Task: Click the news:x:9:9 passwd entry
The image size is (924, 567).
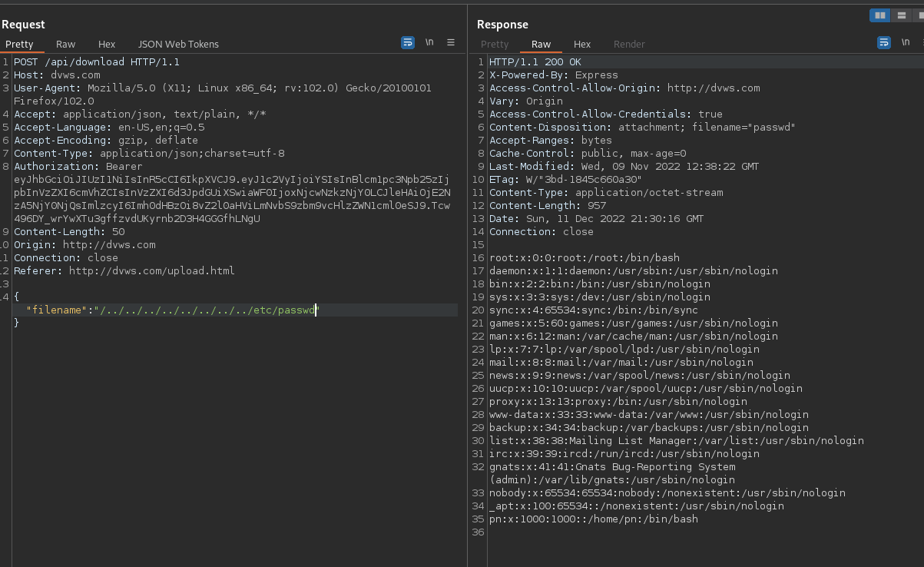Action: point(640,376)
